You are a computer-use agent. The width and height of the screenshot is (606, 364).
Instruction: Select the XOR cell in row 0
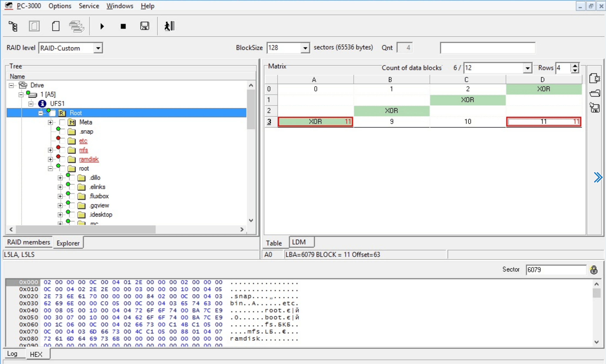544,89
